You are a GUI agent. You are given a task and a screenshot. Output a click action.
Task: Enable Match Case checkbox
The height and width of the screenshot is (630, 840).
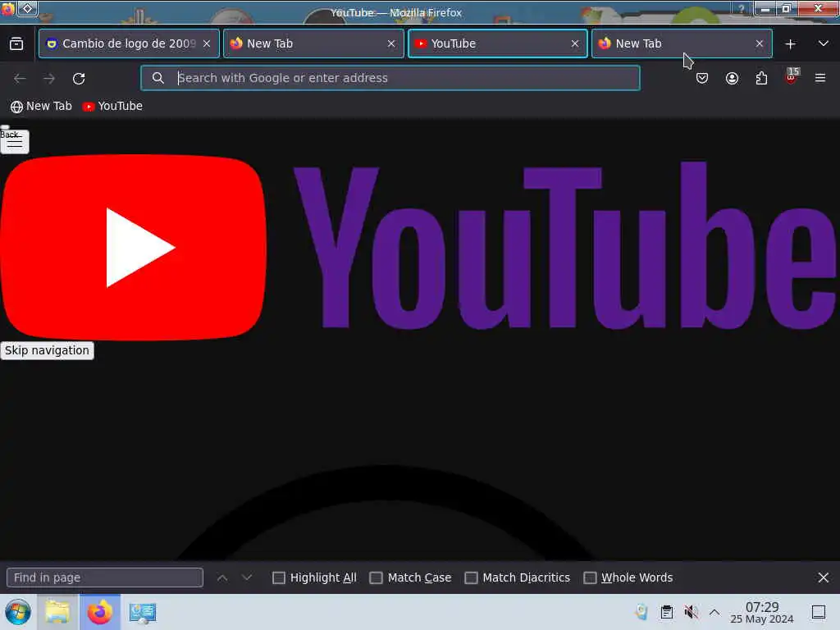[x=376, y=577]
